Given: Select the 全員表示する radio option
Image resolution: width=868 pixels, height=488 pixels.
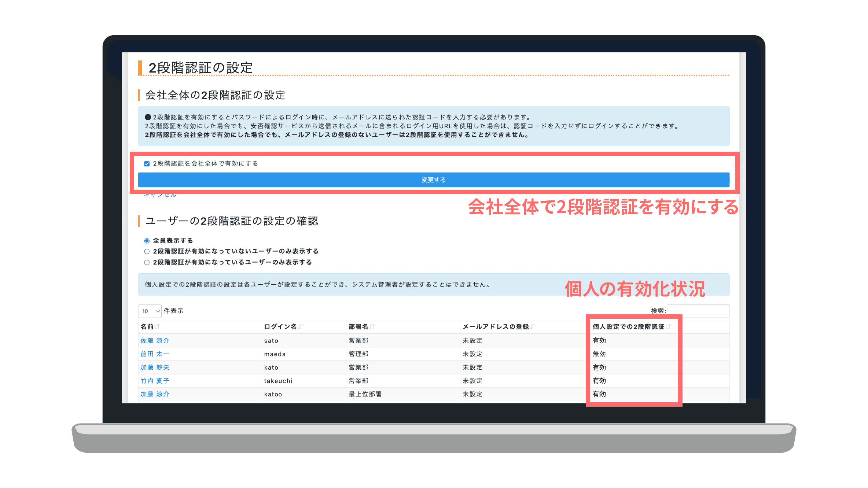Looking at the screenshot, I should coord(146,240).
